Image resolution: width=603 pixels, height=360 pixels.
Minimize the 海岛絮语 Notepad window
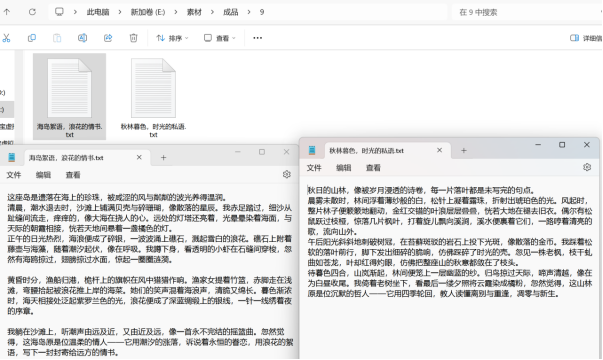pos(238,152)
